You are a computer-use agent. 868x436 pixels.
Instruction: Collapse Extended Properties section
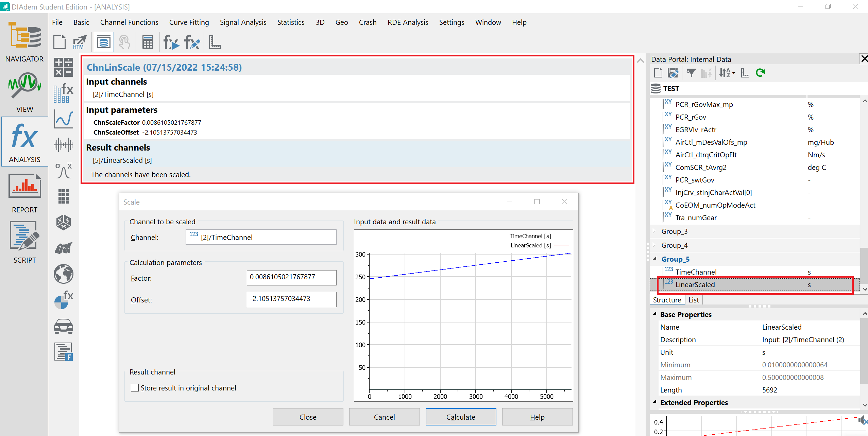[654, 402]
